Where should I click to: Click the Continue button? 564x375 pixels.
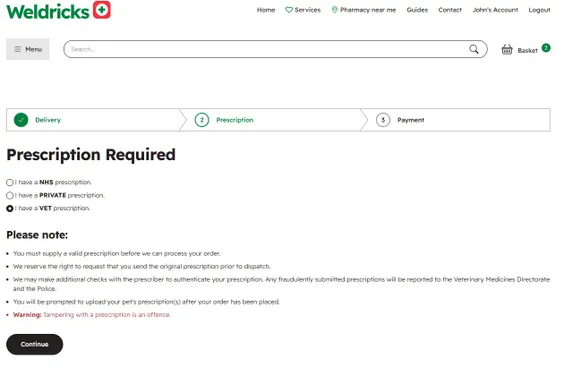[35, 344]
